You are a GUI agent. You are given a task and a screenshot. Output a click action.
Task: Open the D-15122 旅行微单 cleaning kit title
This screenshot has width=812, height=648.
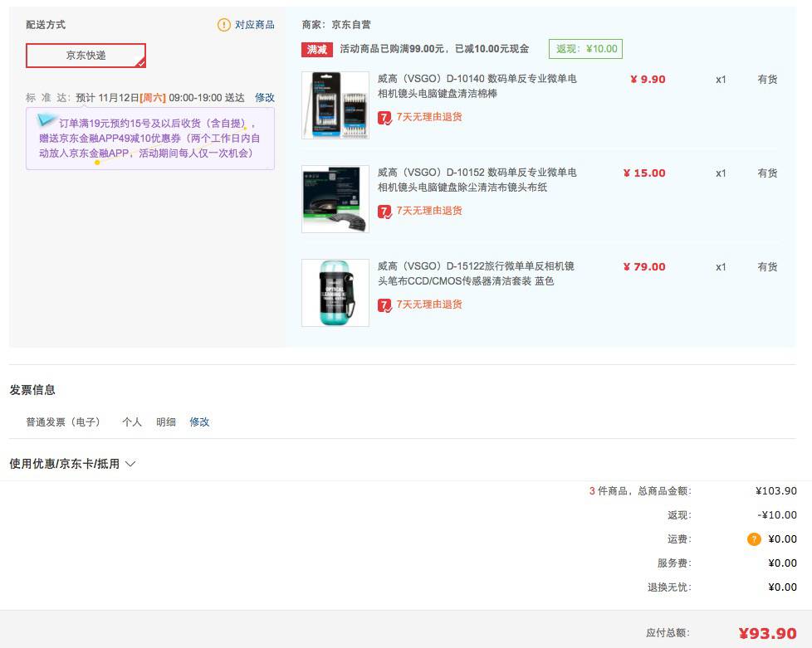(476, 274)
